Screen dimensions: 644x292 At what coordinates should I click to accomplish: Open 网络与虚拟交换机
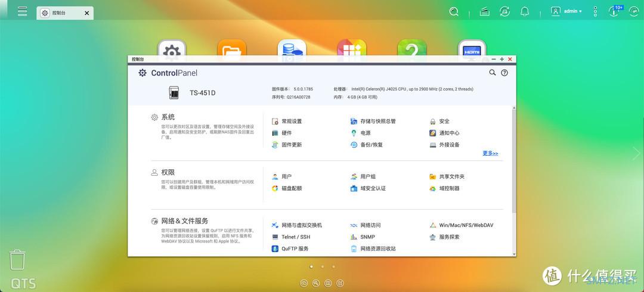click(x=296, y=225)
